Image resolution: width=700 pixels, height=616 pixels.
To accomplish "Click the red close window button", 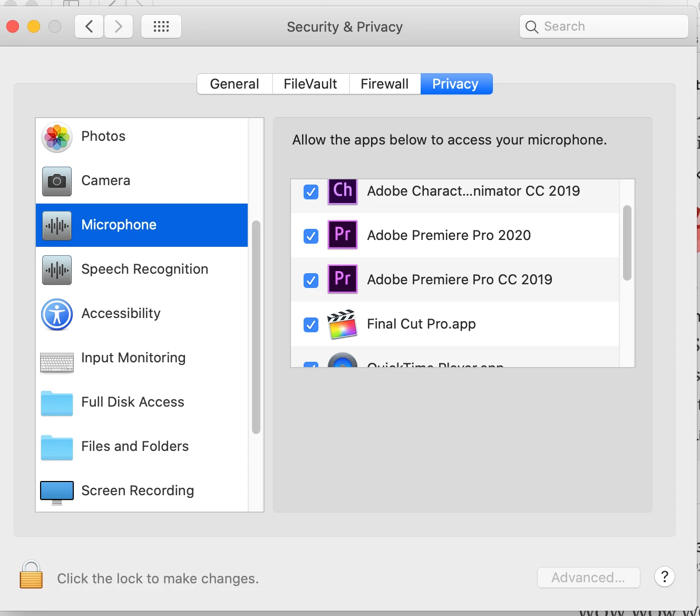I will [13, 26].
